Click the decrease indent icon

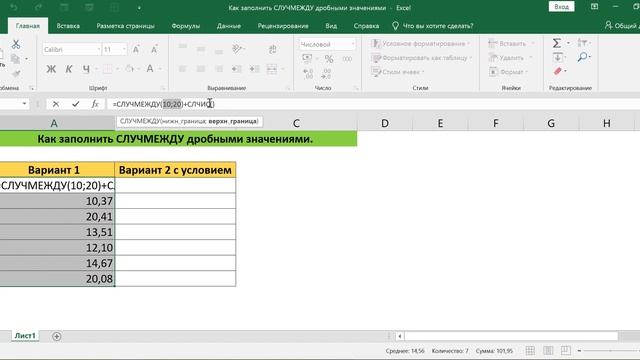236,69
